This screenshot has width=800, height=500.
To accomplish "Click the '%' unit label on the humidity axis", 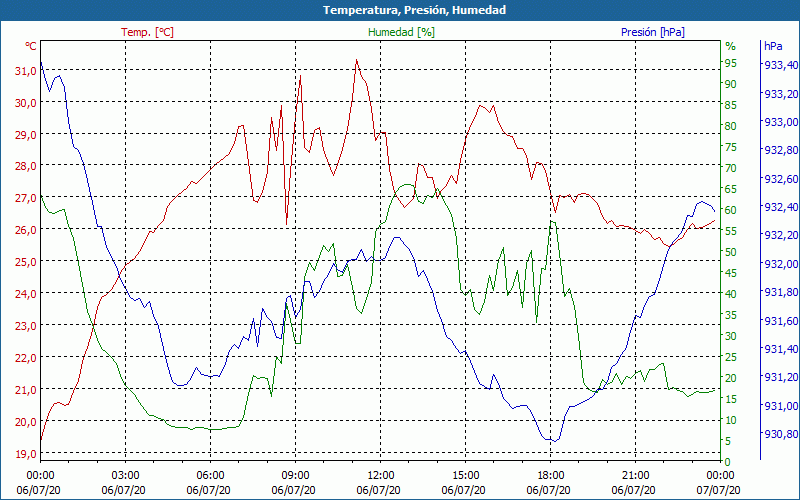I will (x=731, y=46).
